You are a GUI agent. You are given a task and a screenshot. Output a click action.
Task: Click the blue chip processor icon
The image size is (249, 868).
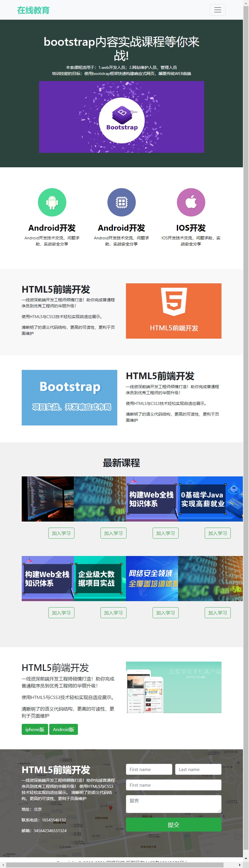121,202
